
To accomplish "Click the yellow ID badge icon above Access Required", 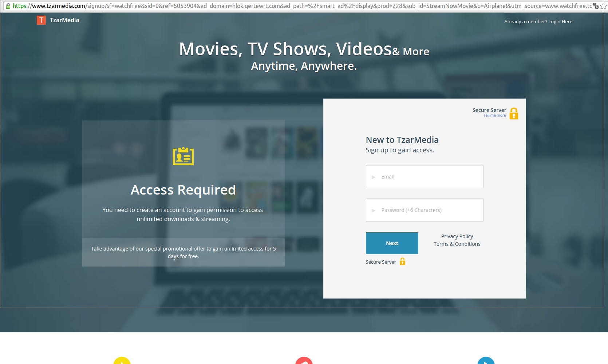I will tap(183, 156).
